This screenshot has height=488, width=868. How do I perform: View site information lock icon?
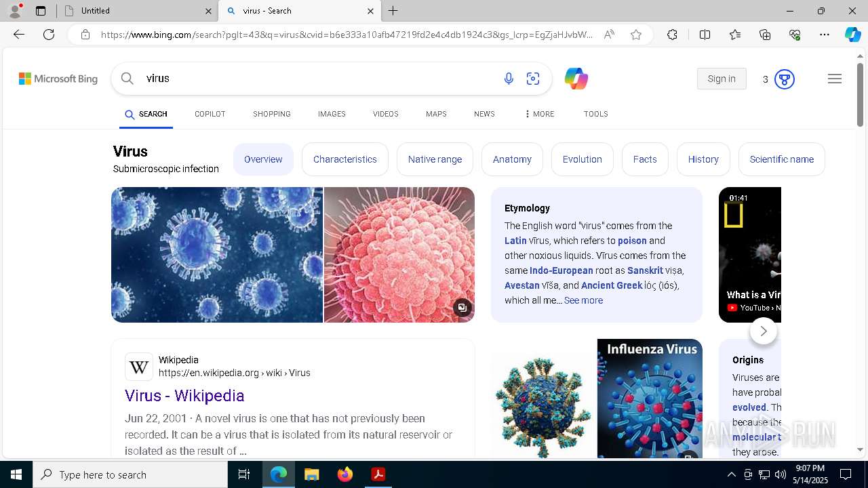click(x=85, y=35)
